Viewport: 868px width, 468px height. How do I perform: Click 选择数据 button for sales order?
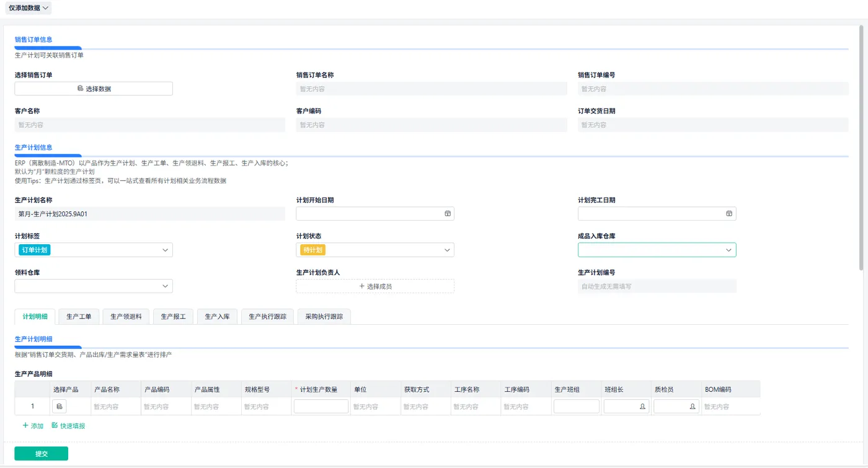click(94, 89)
